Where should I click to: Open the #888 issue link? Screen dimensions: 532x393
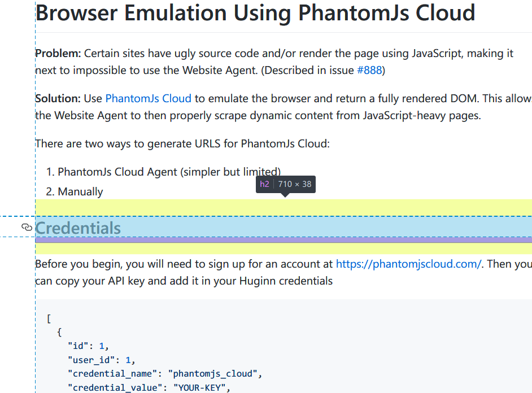[x=369, y=70]
